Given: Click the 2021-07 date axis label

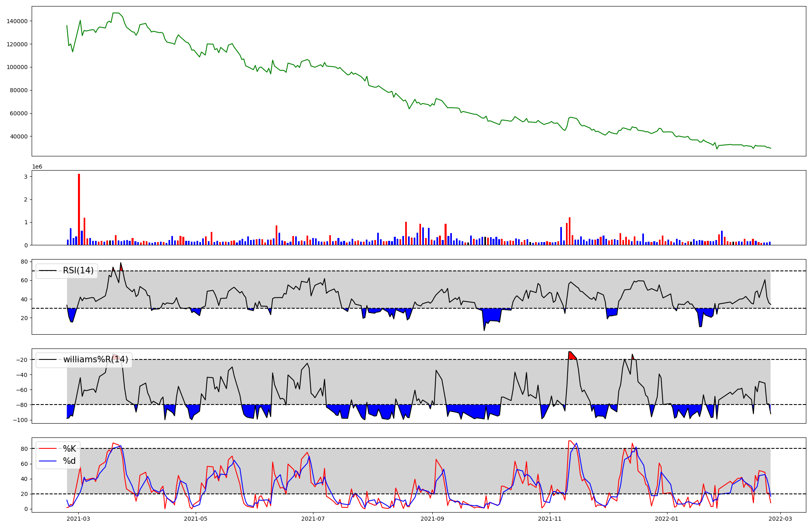Looking at the screenshot, I should [x=313, y=519].
